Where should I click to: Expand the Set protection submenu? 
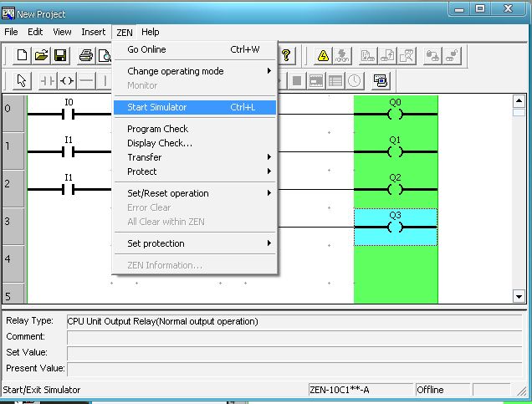point(195,243)
